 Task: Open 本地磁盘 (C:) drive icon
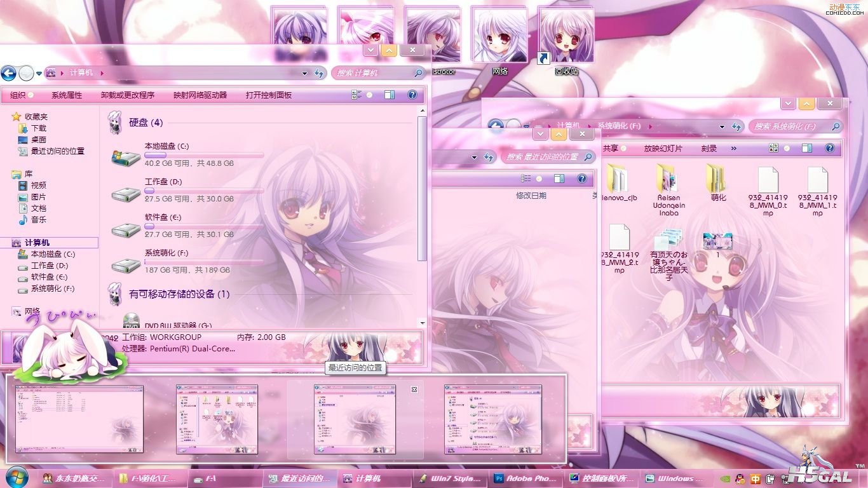click(x=126, y=156)
